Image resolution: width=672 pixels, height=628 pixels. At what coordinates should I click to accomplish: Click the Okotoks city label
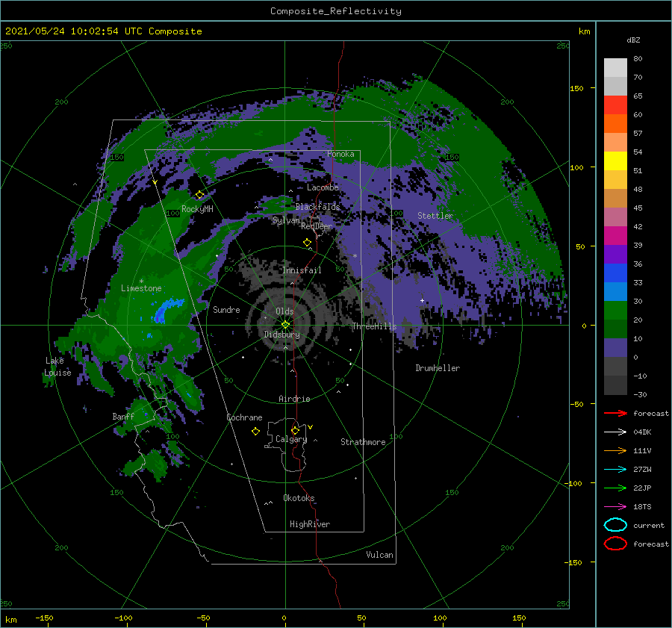(x=299, y=498)
